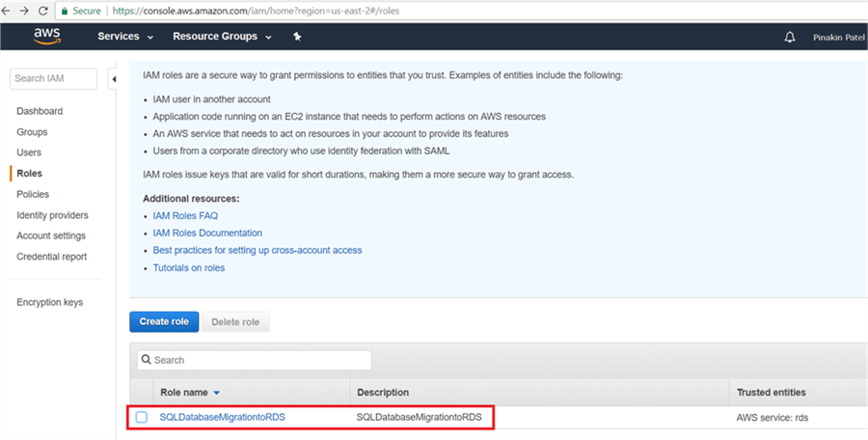Screen dimensions: 868x440
Task: Open the IAM Roles FAQ link
Action: 185,215
